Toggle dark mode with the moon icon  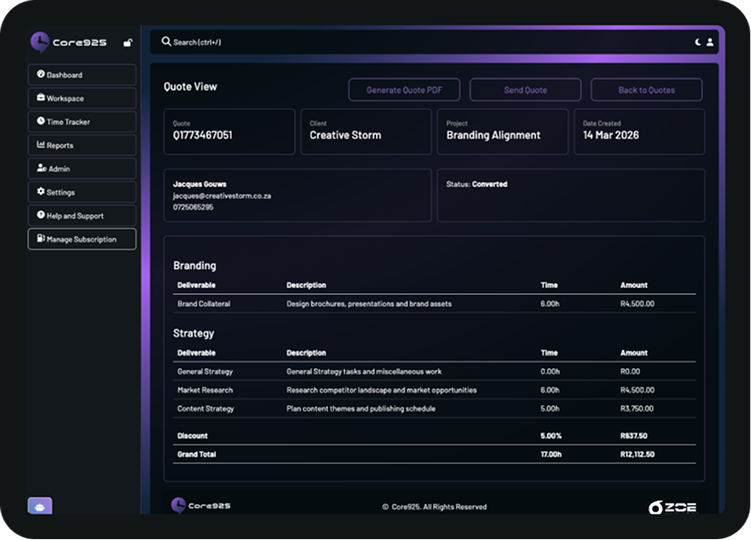(698, 42)
